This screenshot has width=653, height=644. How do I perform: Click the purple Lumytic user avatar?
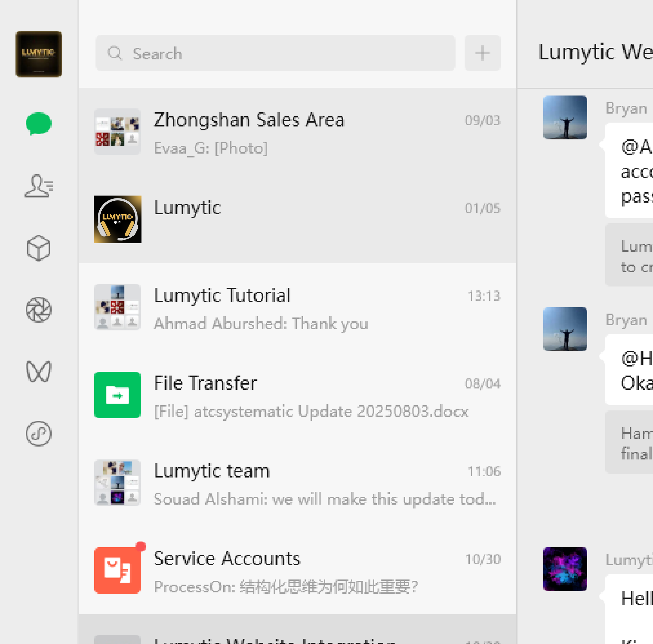pyautogui.click(x=565, y=569)
